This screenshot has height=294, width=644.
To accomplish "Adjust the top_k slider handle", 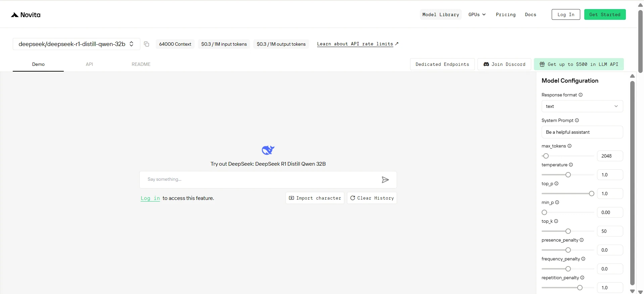I will (x=568, y=231).
